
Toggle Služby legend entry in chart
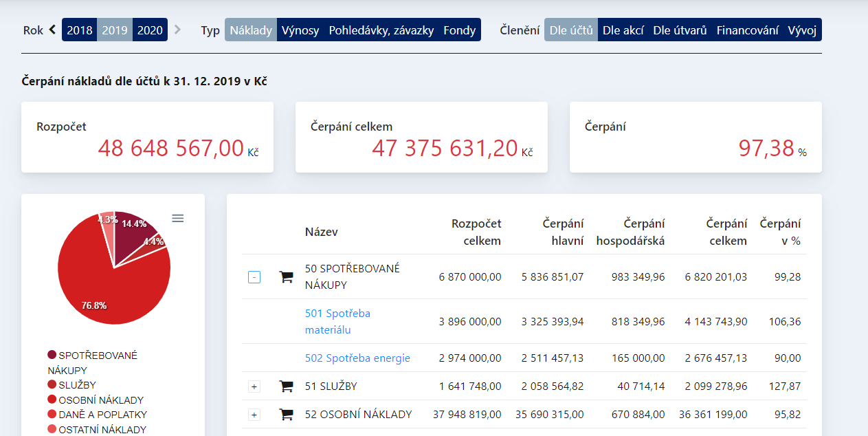tap(77, 385)
